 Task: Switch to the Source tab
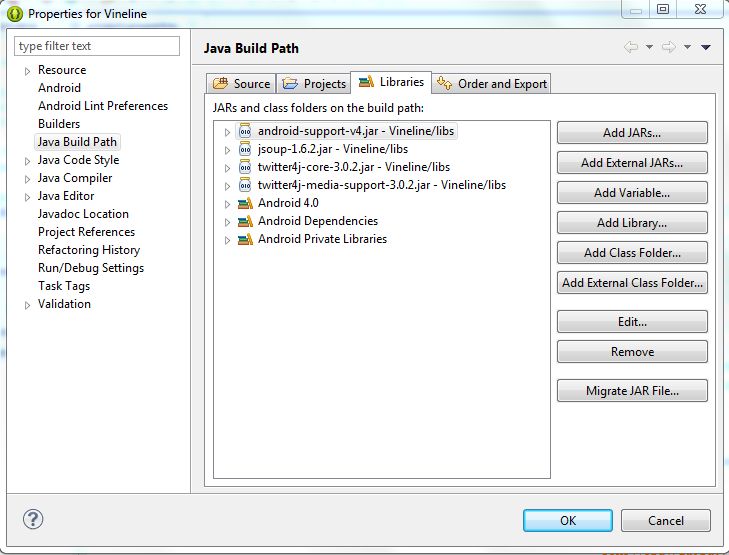241,84
